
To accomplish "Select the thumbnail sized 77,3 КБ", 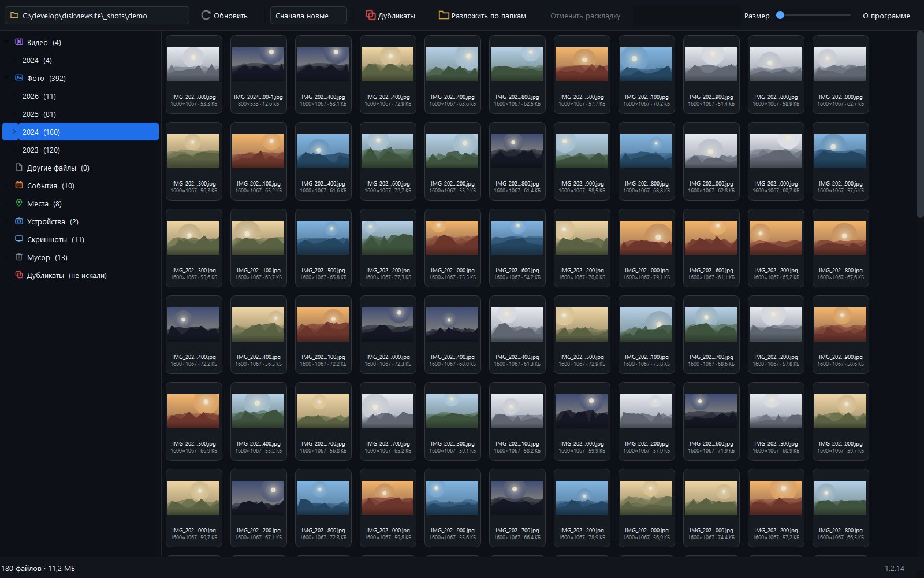I will click(x=388, y=248).
